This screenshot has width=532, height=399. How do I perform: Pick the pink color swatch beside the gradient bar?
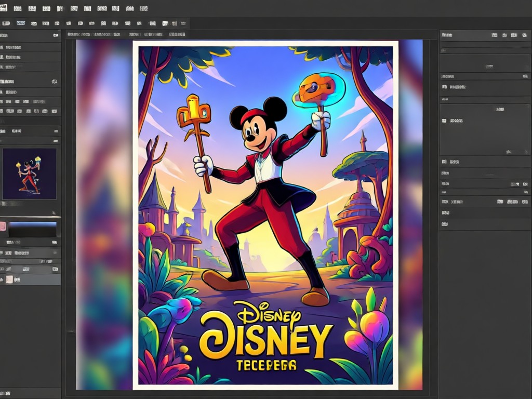click(x=3, y=227)
